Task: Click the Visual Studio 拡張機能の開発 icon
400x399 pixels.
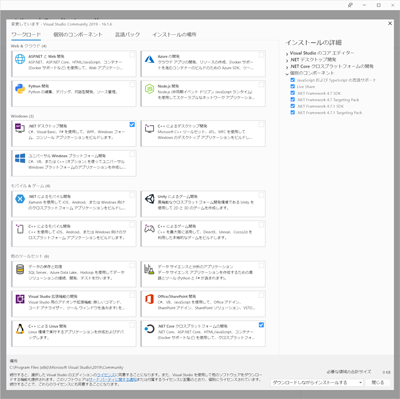Action: tap(20, 299)
